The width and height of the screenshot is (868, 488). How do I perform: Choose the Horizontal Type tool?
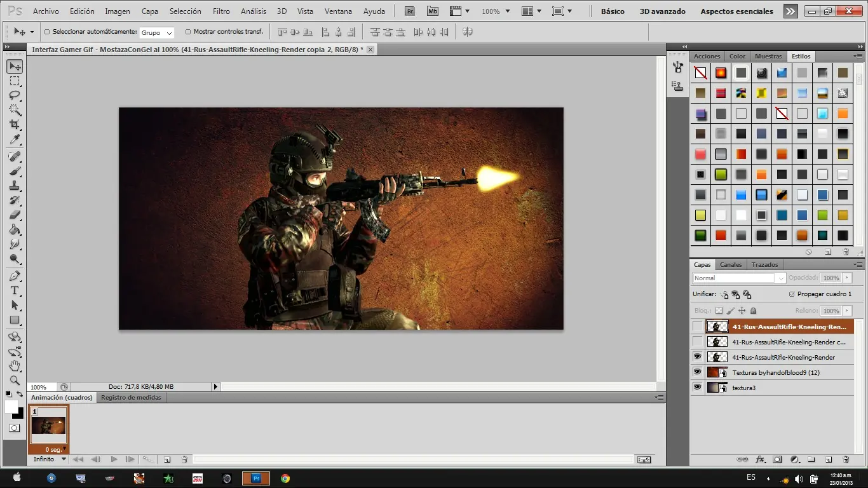(x=15, y=290)
